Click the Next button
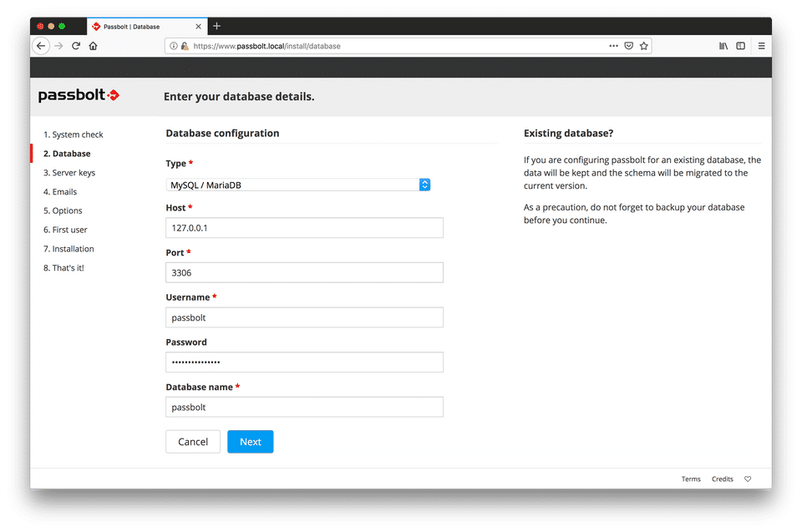The height and width of the screenshot is (532, 802). point(250,442)
